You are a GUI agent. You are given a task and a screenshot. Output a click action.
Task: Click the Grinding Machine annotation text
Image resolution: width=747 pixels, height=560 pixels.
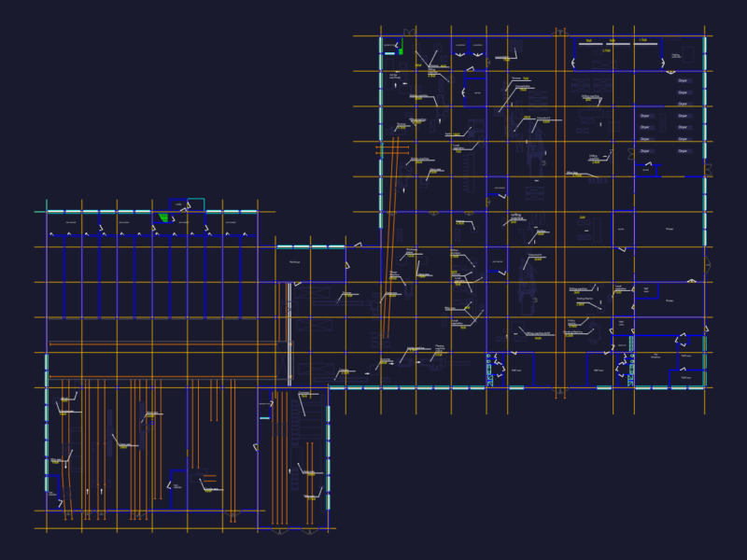click(x=585, y=299)
